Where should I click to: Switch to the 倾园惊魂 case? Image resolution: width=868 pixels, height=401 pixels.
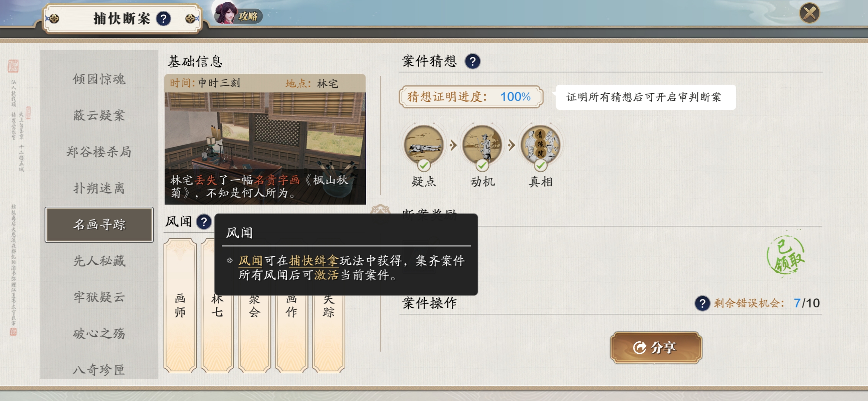(x=99, y=79)
